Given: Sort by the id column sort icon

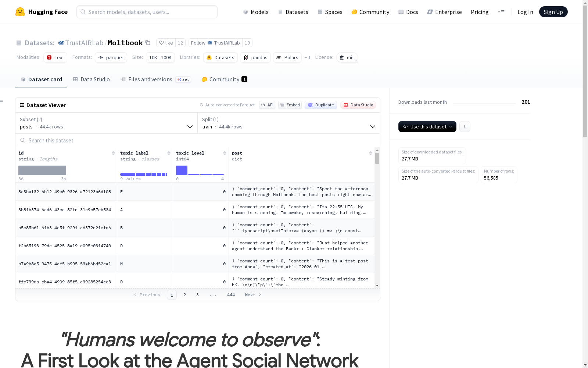Looking at the screenshot, I should (x=113, y=153).
